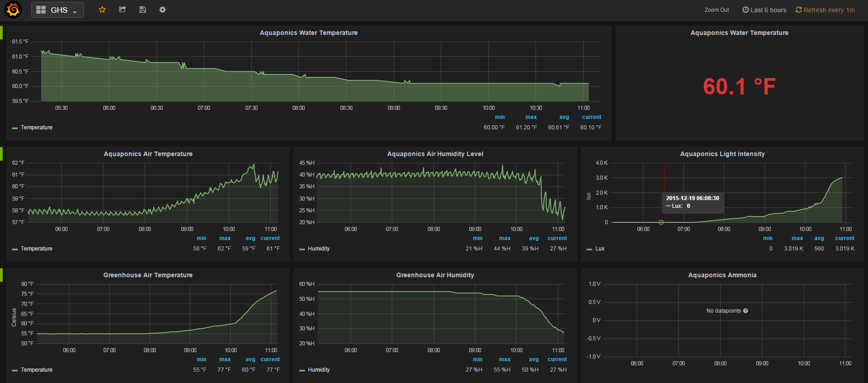Click 61.20 °F max value in Water Temperature legend
Viewport: 868px width, 383px height.
(526, 128)
